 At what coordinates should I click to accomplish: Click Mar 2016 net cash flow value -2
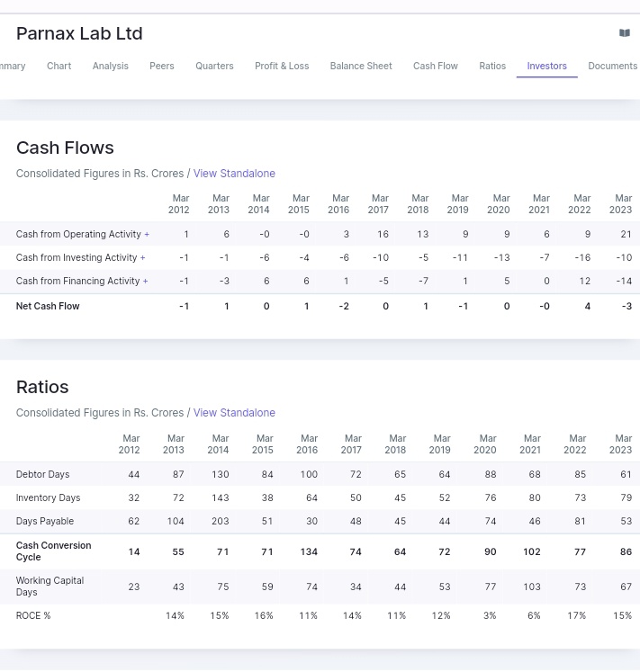(344, 307)
